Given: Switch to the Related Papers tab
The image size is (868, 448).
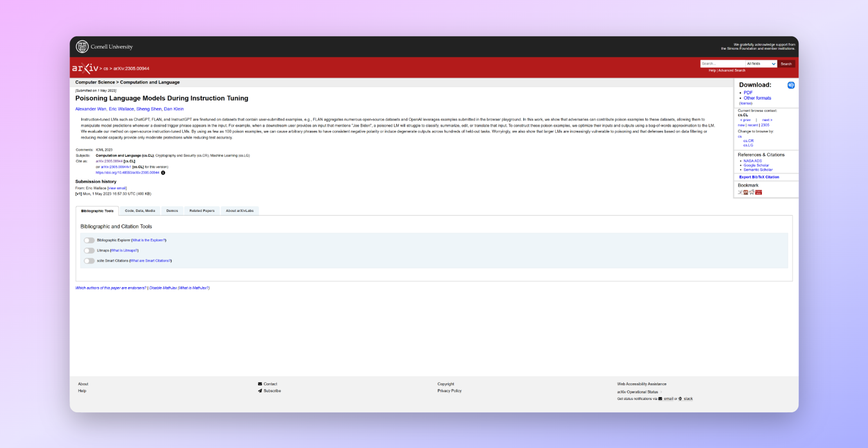Looking at the screenshot, I should 202,211.
